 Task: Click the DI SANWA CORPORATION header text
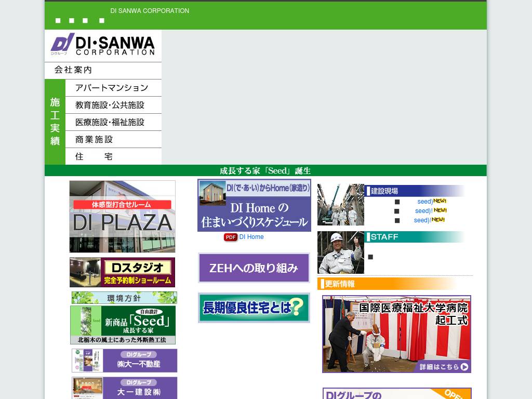[150, 11]
